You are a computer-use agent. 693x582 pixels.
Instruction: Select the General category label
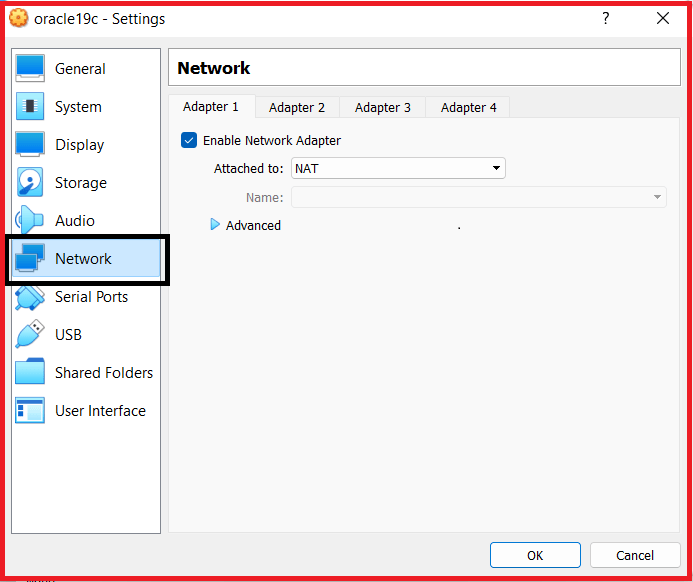[80, 69]
